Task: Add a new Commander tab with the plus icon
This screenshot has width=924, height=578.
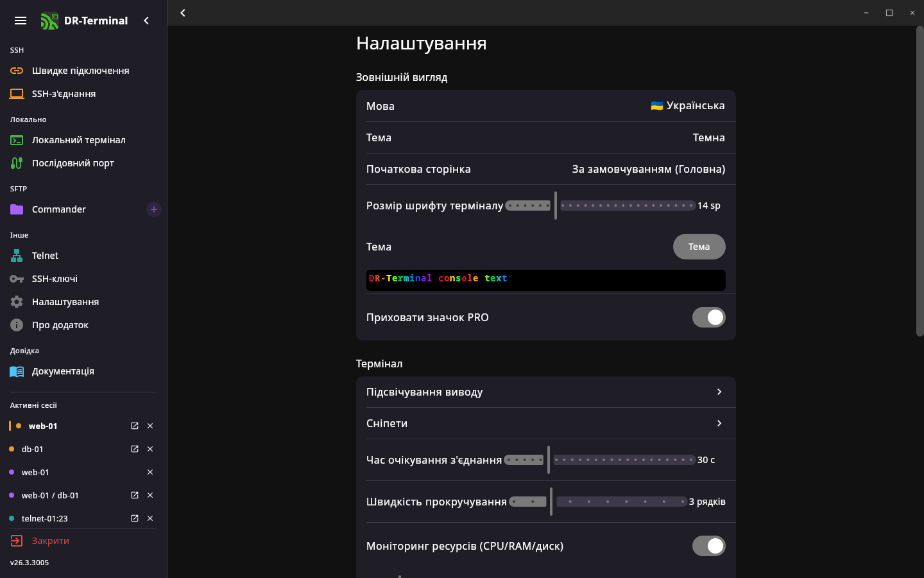Action: 154,209
